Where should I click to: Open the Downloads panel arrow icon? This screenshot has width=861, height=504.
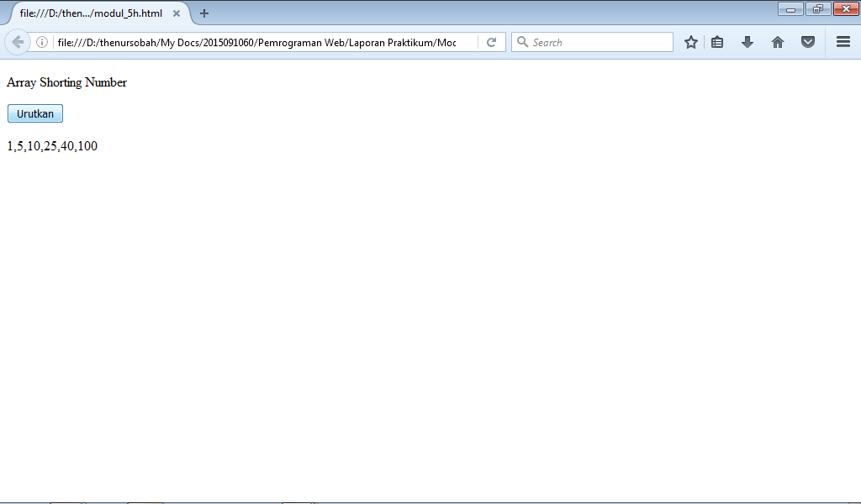[x=747, y=42]
